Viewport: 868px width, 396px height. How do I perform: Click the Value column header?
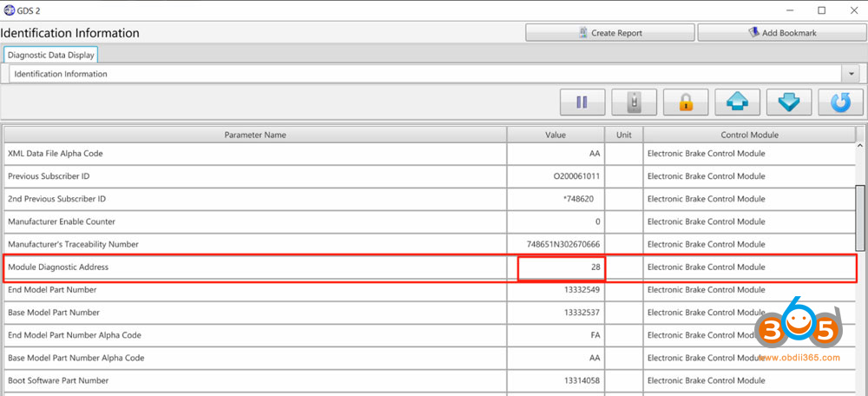coord(556,135)
